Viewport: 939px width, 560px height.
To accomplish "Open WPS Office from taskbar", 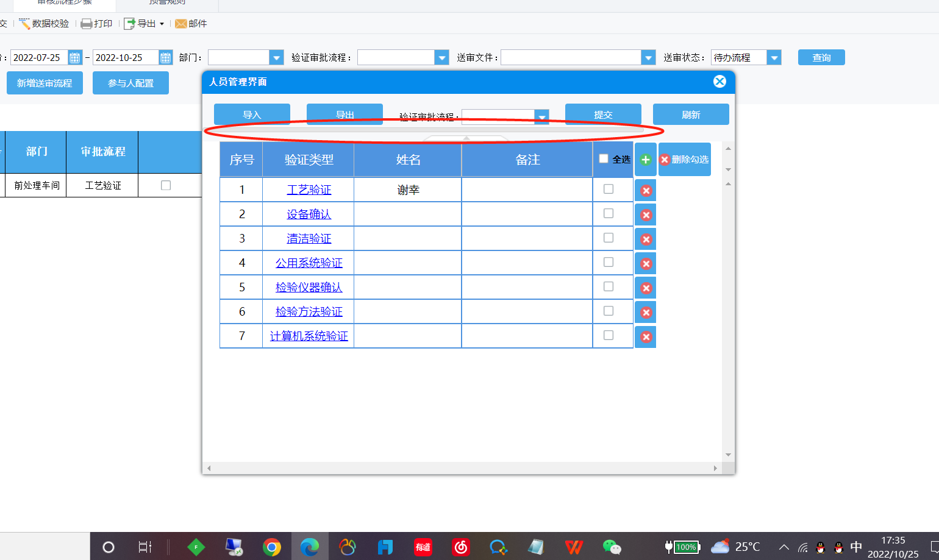I will tap(574, 547).
